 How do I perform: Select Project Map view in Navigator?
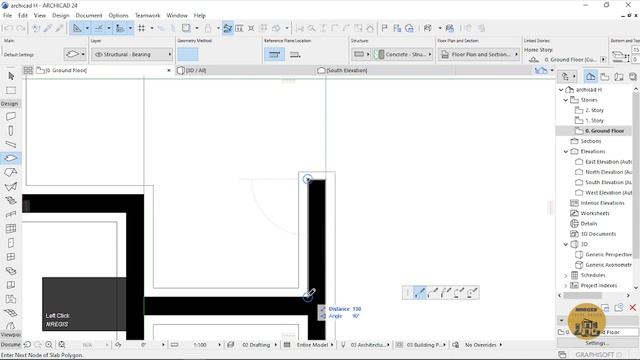coord(591,76)
